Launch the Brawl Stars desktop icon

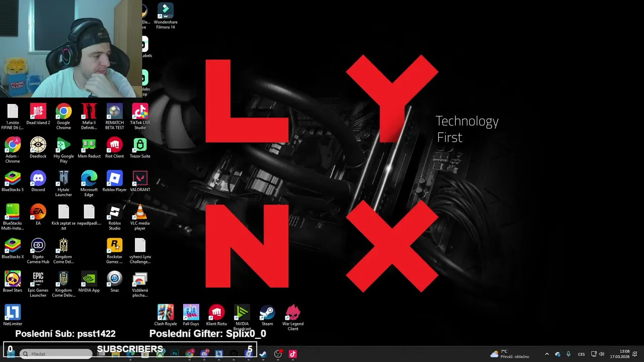tap(13, 282)
